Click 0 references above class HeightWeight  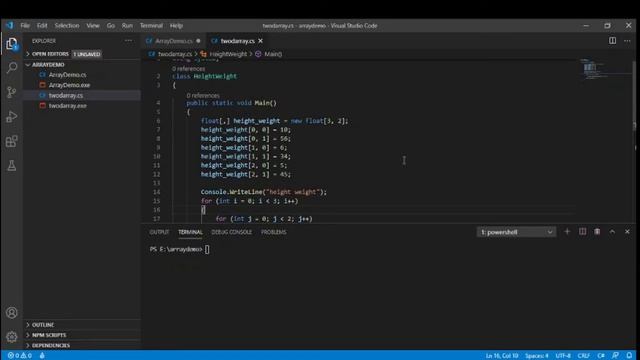[189, 69]
